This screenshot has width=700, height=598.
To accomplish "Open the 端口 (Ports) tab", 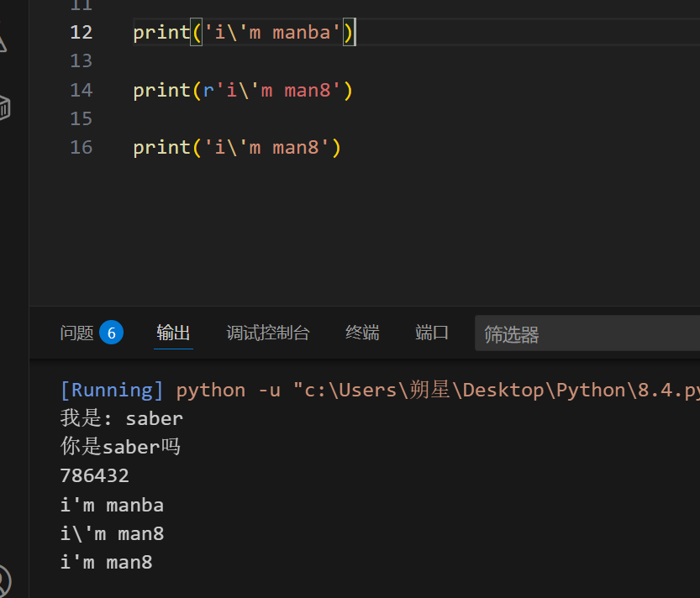I will (432, 333).
